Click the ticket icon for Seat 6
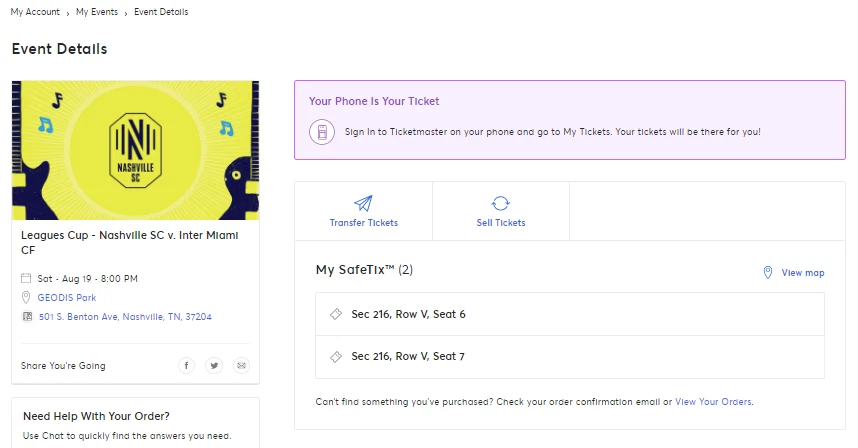858x448 pixels. click(336, 314)
